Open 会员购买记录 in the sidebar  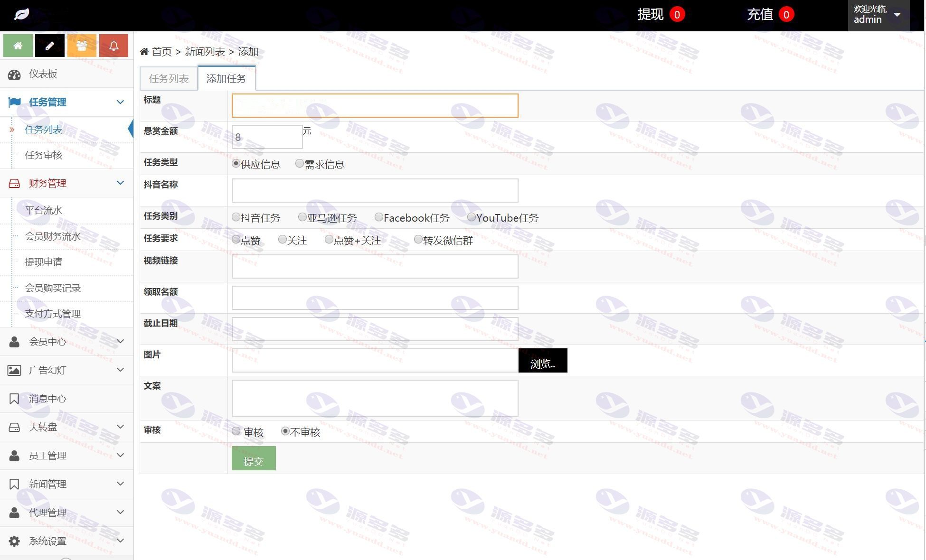click(53, 288)
